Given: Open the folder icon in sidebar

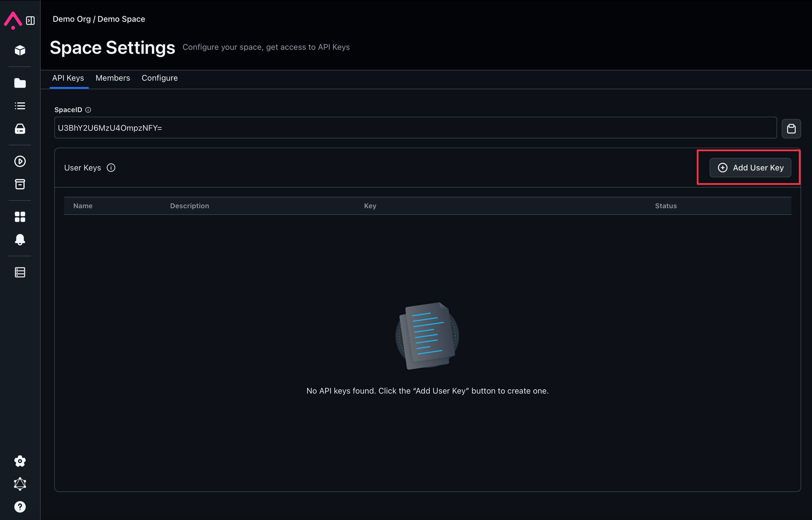Looking at the screenshot, I should [x=20, y=83].
